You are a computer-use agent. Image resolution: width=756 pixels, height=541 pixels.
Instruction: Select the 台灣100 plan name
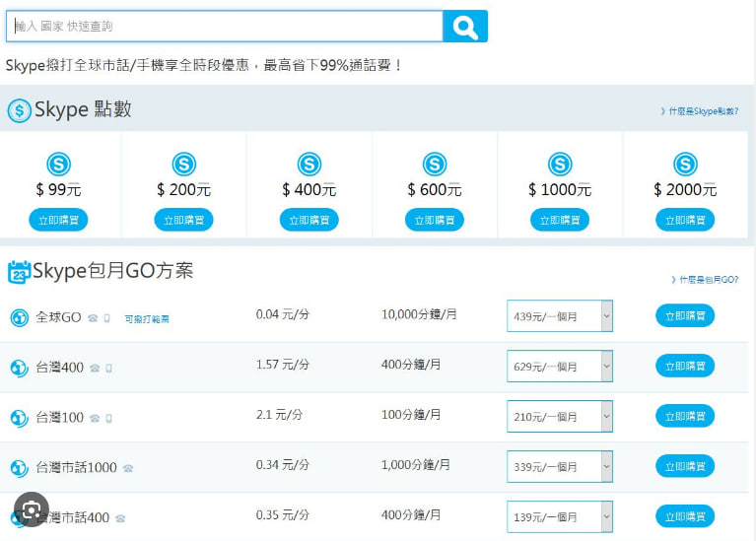point(60,418)
